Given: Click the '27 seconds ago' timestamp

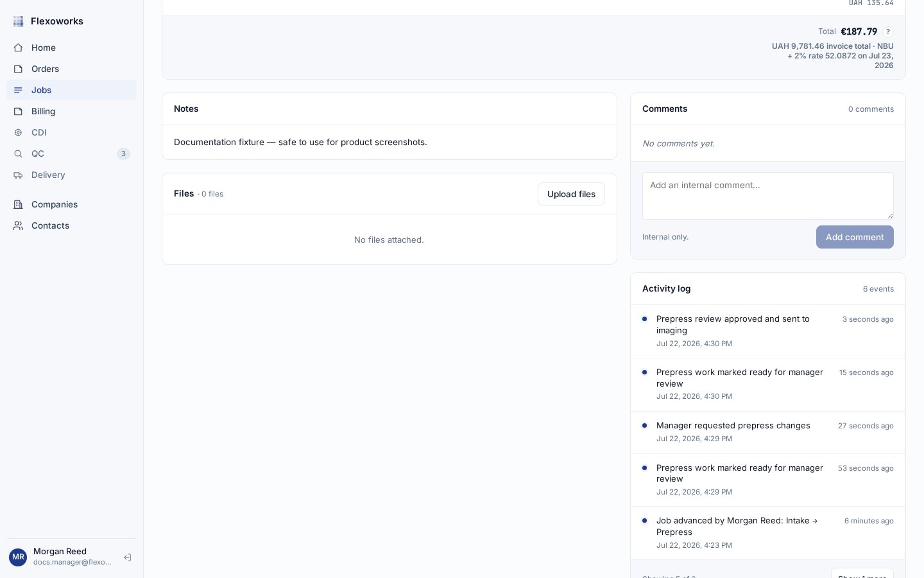Looking at the screenshot, I should coord(866,426).
